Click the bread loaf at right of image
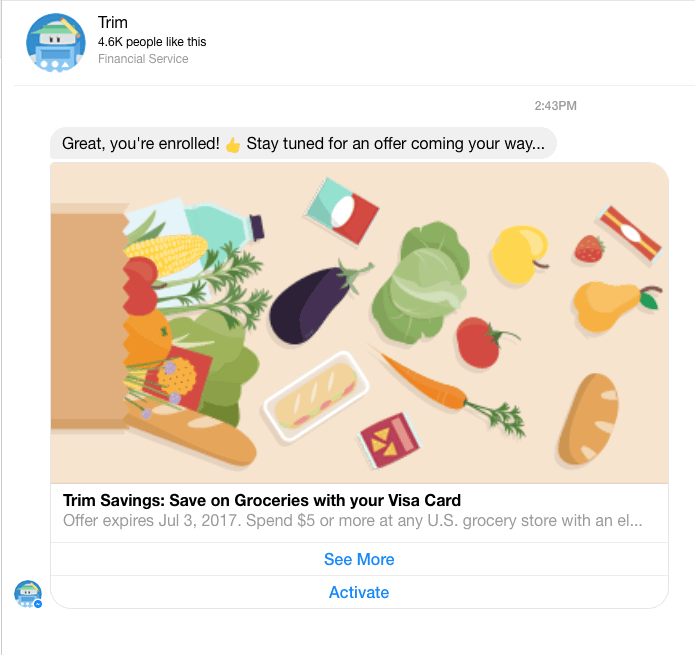This screenshot has width=695, height=655. (x=588, y=419)
